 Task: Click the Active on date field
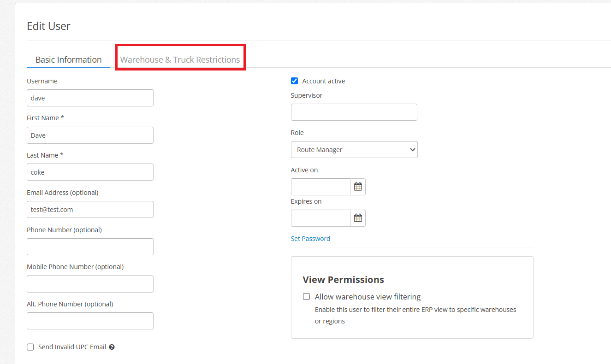pyautogui.click(x=320, y=187)
